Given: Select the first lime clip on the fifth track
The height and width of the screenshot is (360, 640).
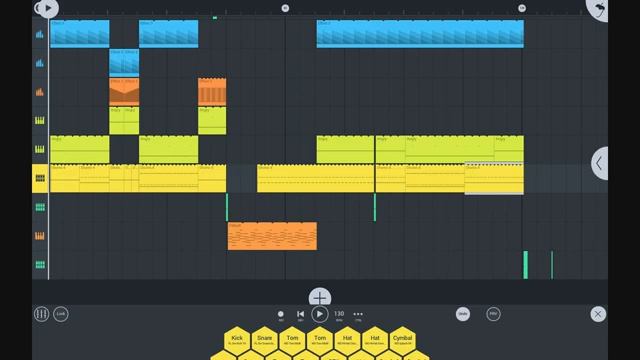Looking at the screenshot, I should [x=80, y=149].
